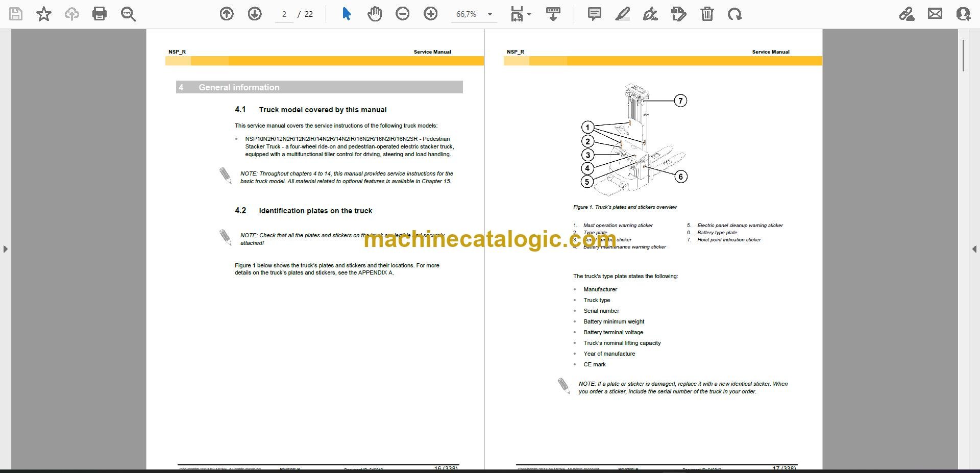The image size is (980, 473).
Task: Click callout number 6 in the truck figure
Action: [680, 177]
